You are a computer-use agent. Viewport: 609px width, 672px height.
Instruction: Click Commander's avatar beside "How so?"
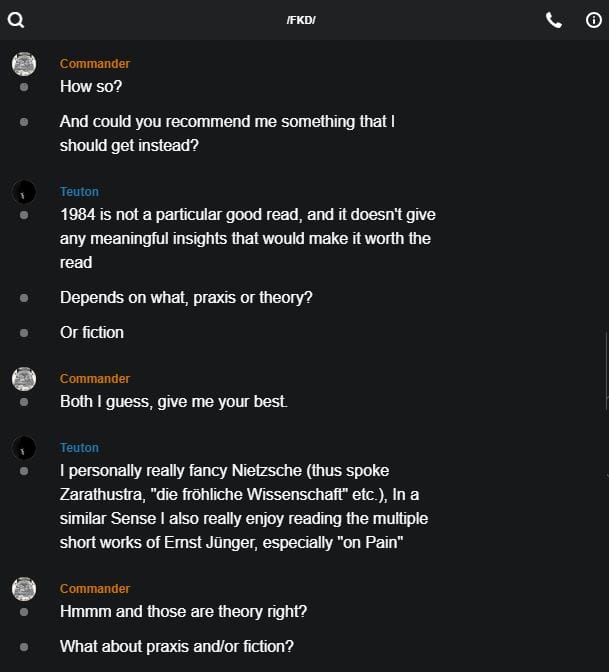click(x=24, y=64)
